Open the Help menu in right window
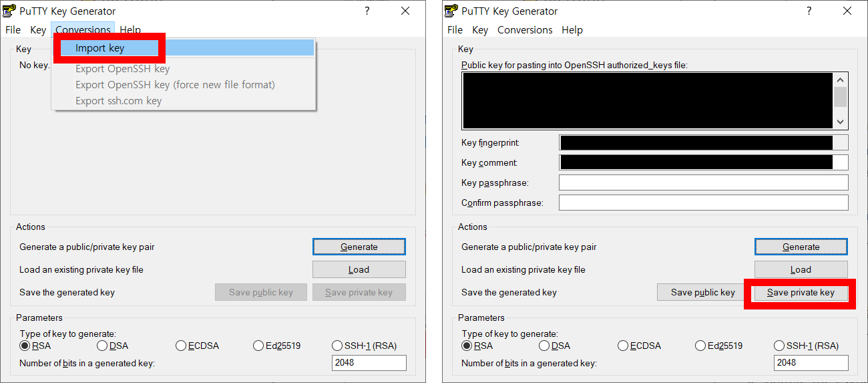Screen dimensions: 868x383 pyautogui.click(x=572, y=29)
